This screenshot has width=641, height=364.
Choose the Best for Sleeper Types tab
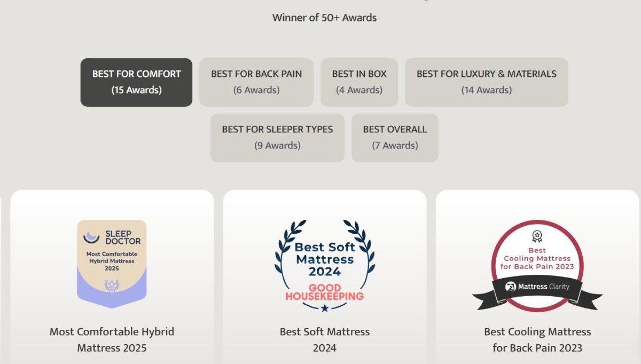point(277,138)
